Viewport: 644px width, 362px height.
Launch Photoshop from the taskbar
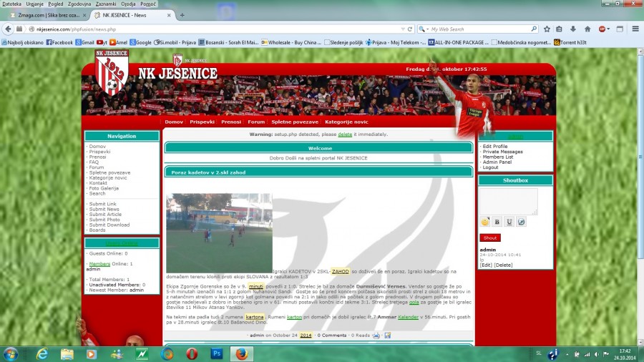pyautogui.click(x=216, y=353)
